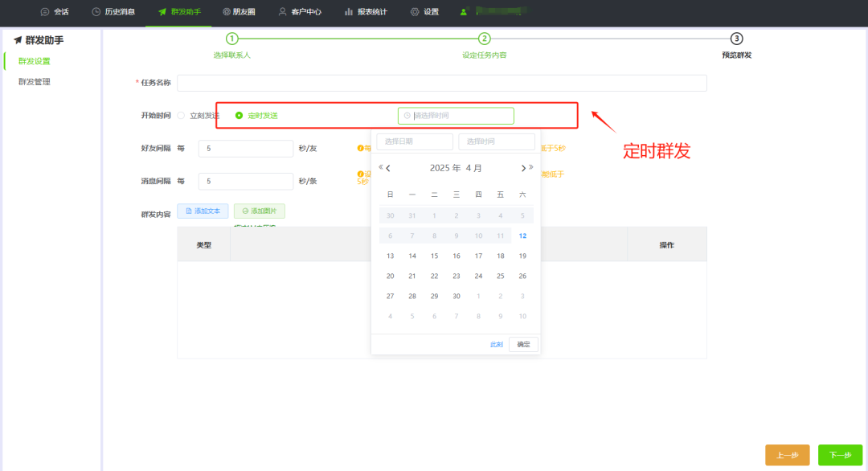
Task: Confirm the date with 确定 button
Action: [523, 344]
